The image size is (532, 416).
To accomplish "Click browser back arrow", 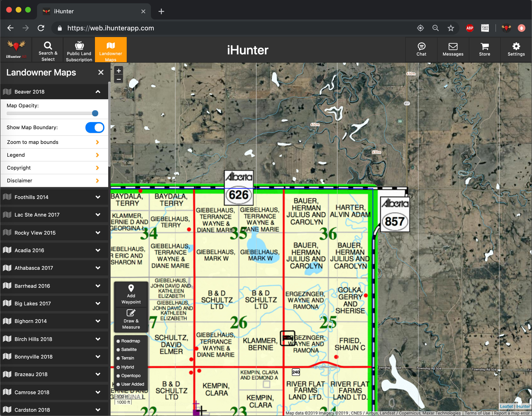I will click(10, 28).
